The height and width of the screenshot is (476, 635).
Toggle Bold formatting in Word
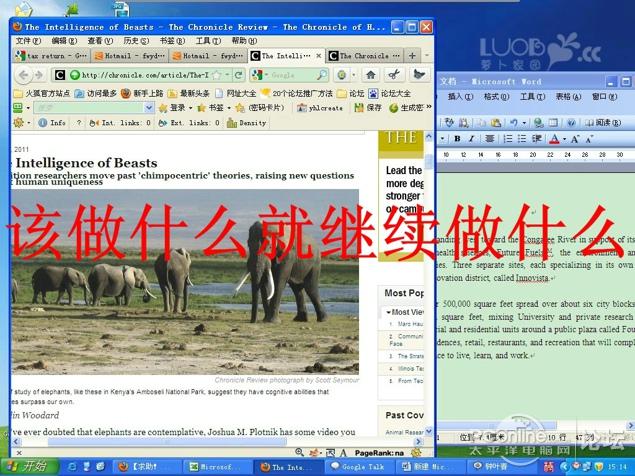[x=456, y=139]
